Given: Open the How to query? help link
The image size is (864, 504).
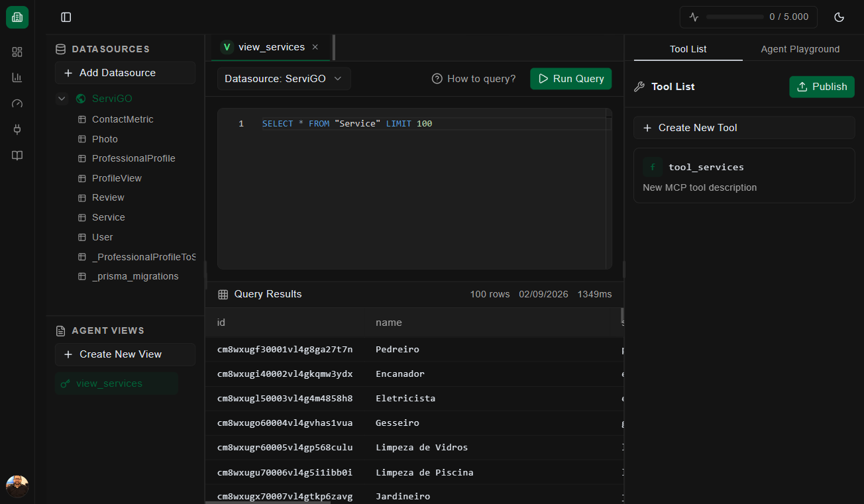Looking at the screenshot, I should coord(474,79).
